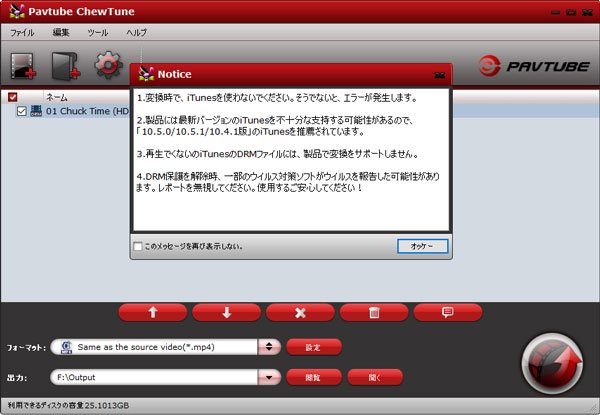Click the 出力 label

[x=17, y=378]
